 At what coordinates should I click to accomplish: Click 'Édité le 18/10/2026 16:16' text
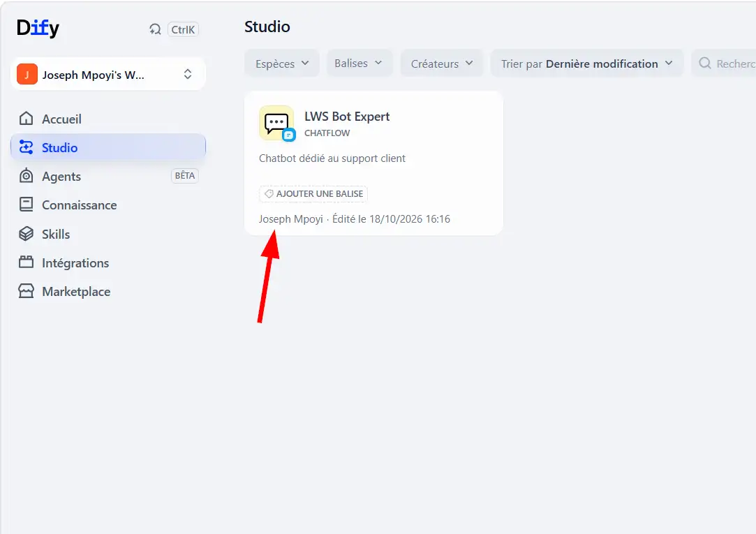(x=391, y=218)
